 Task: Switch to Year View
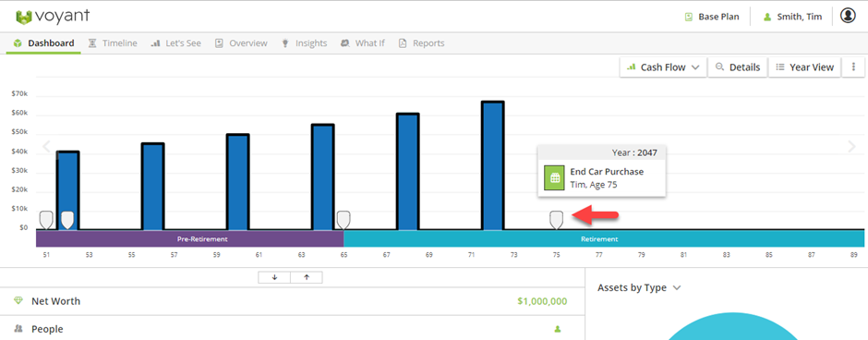point(805,67)
